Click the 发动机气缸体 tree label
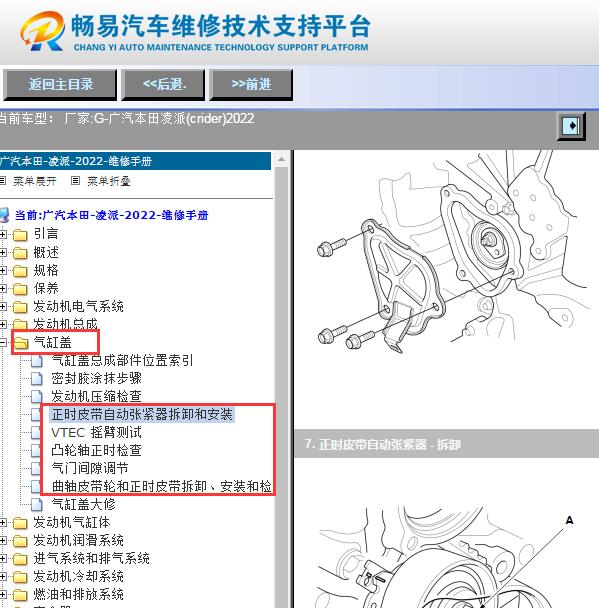Viewport: 599px width, 608px height. [x=72, y=523]
